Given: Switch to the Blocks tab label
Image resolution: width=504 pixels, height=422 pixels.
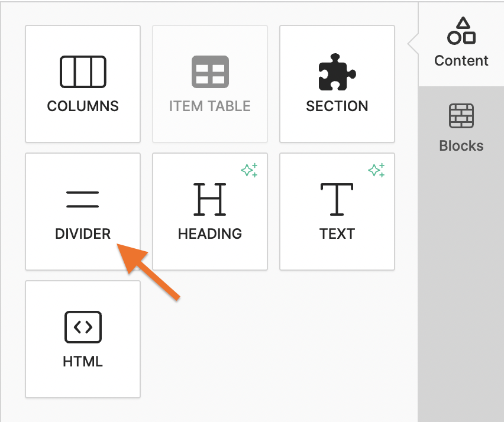Looking at the screenshot, I should pos(461,146).
